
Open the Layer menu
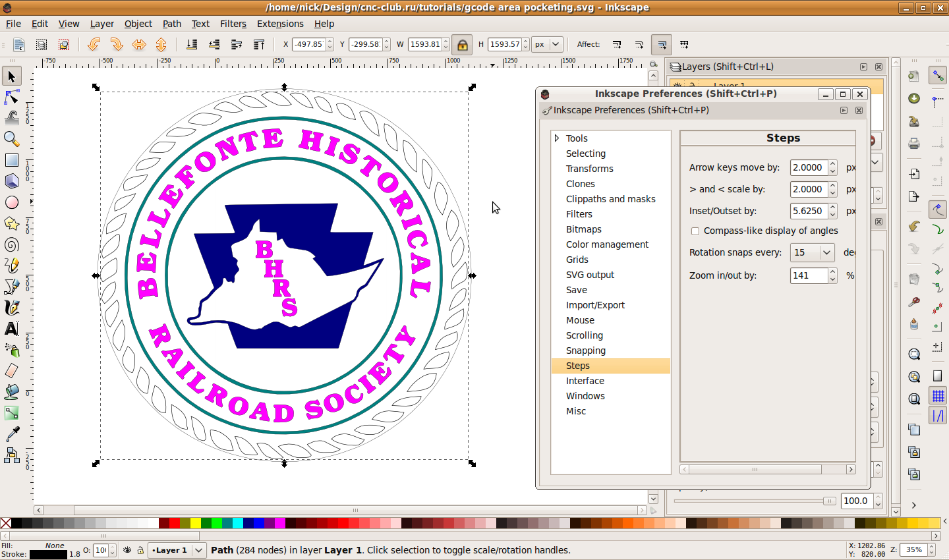[x=102, y=24]
